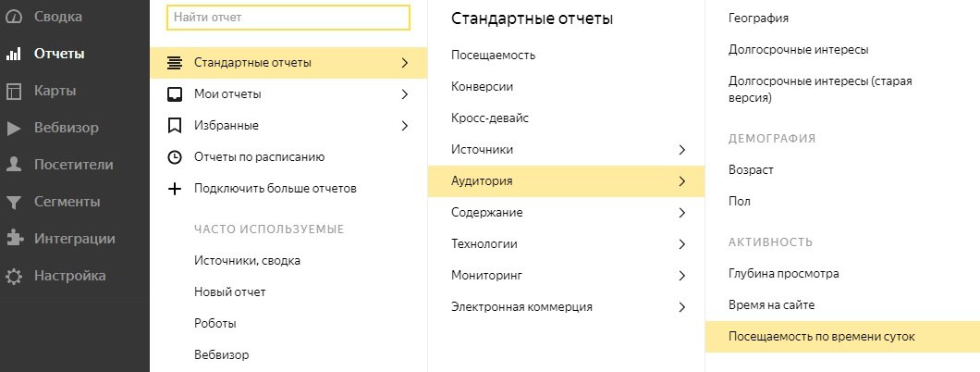Image resolution: width=980 pixels, height=372 pixels.
Task: Expand the Технологии submenu arrow
Action: coord(682,244)
